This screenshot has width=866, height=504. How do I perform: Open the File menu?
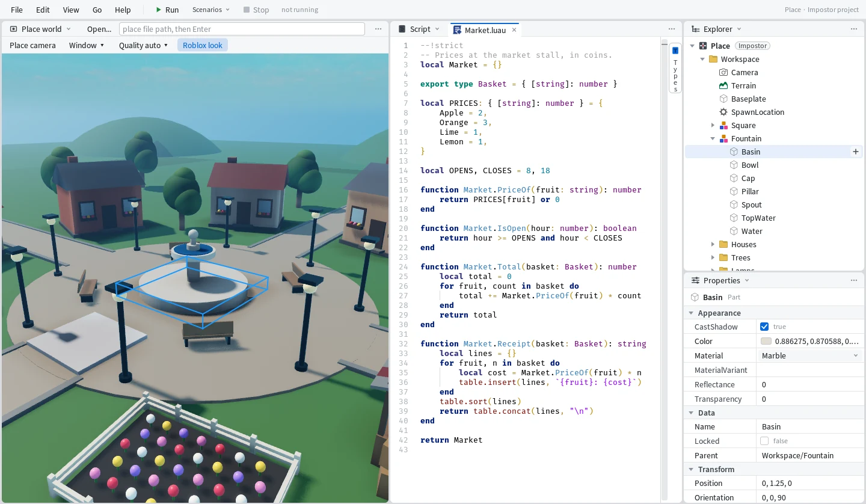17,10
